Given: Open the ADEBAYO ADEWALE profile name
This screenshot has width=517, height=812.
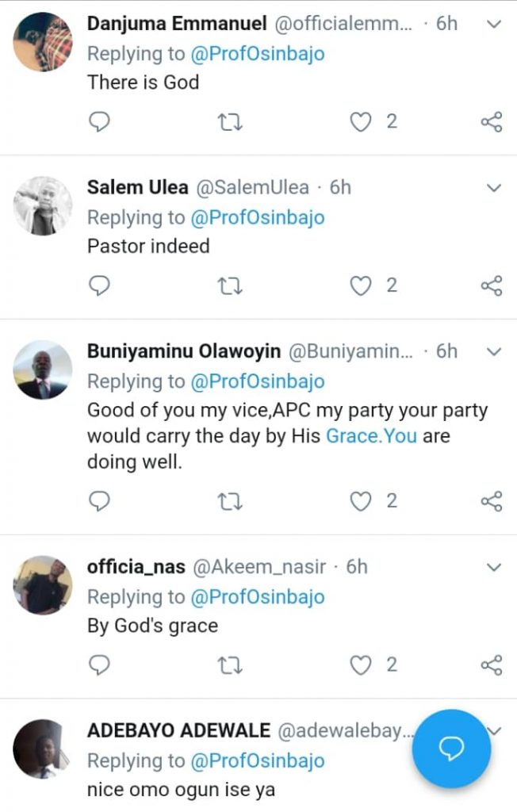Looking at the screenshot, I should pyautogui.click(x=178, y=730).
